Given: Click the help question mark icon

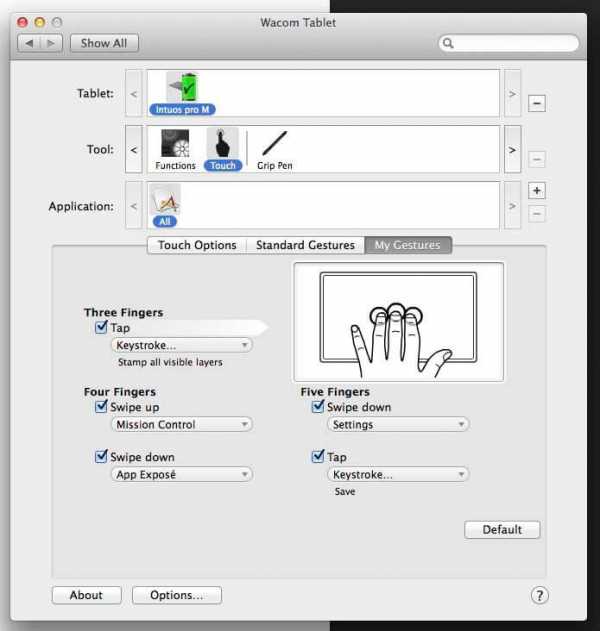Looking at the screenshot, I should tap(539, 595).
